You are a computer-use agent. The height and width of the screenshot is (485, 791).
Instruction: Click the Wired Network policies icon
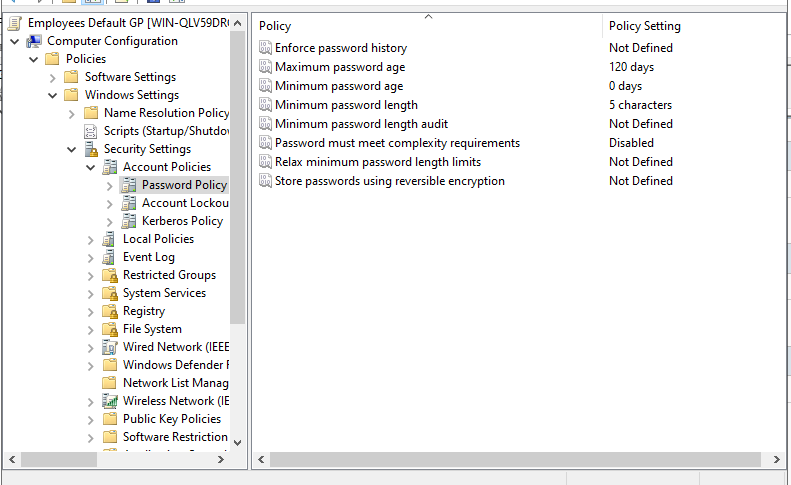110,347
